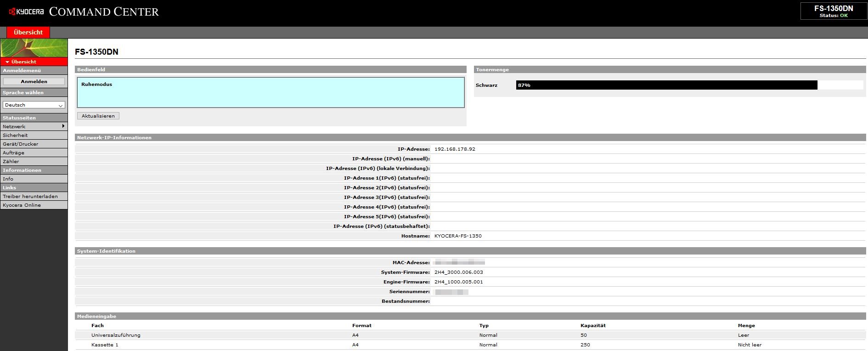Click the System-Identifikation section header
This screenshot has width=868, height=351.
point(470,251)
